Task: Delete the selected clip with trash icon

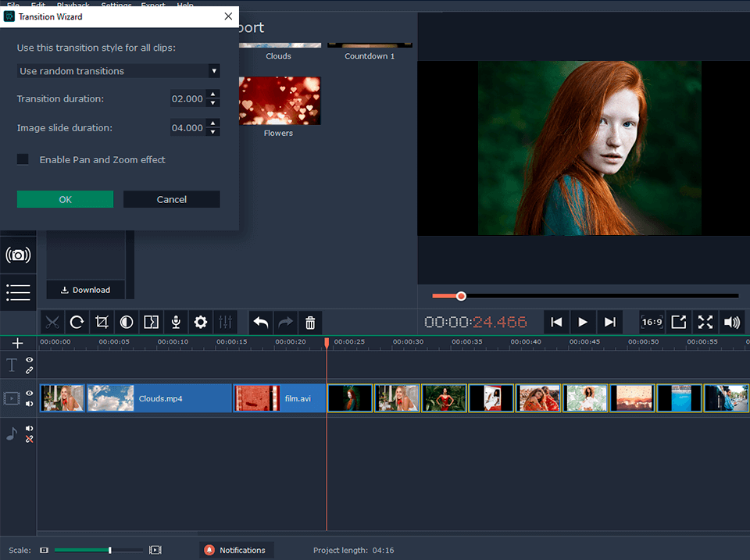Action: (x=310, y=322)
